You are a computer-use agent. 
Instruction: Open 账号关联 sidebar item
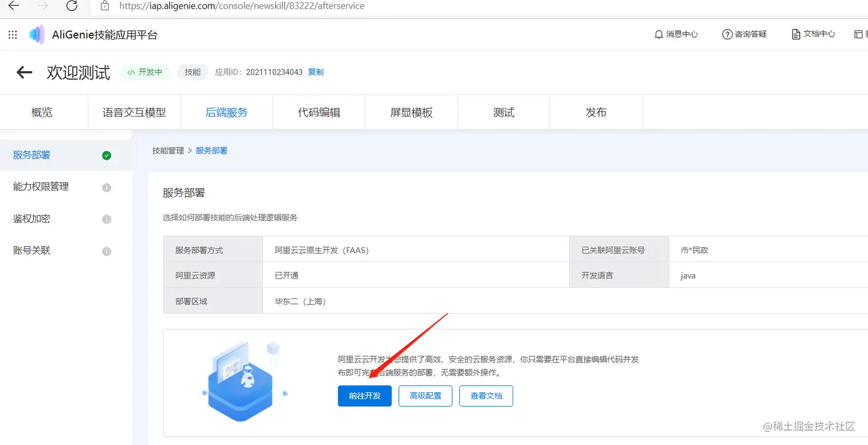point(66,251)
